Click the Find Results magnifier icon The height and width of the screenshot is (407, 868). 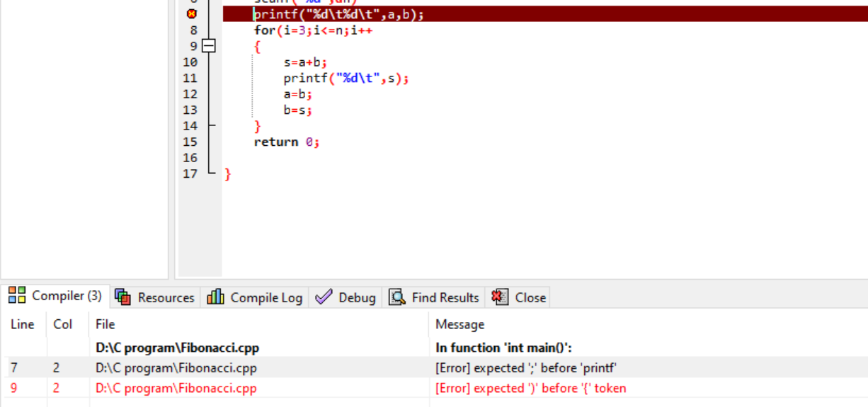[396, 297]
